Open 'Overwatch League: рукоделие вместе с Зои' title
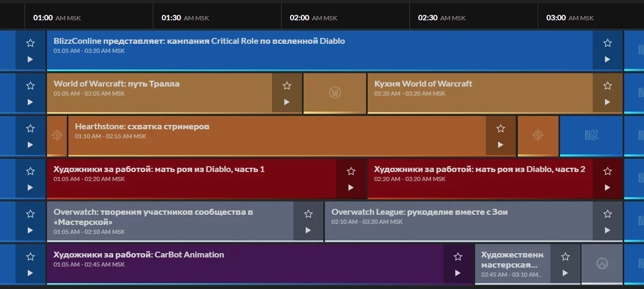 click(420, 212)
